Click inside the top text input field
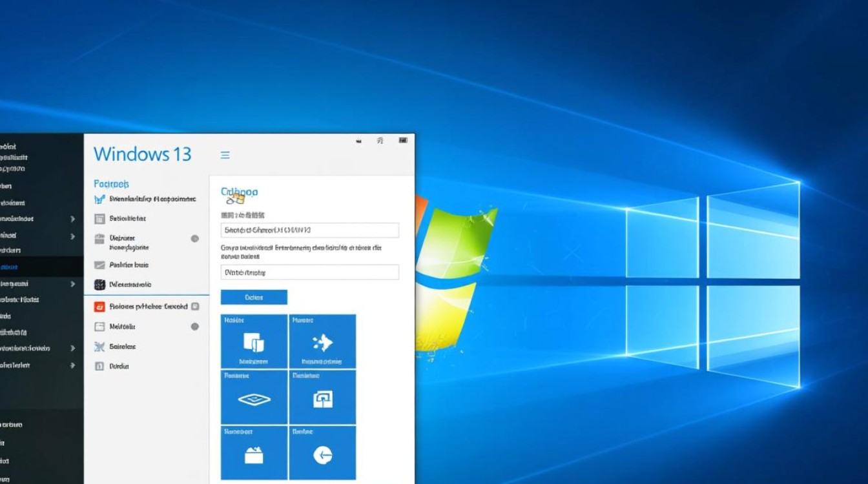The width and height of the screenshot is (868, 484). point(309,230)
